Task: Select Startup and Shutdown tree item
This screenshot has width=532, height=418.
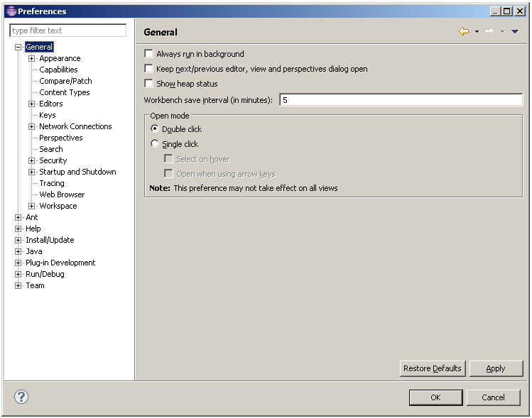Action: pyautogui.click(x=77, y=172)
